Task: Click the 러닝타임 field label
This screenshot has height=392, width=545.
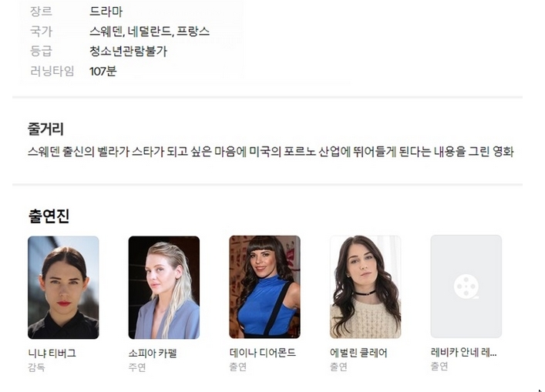Action: click(x=52, y=71)
